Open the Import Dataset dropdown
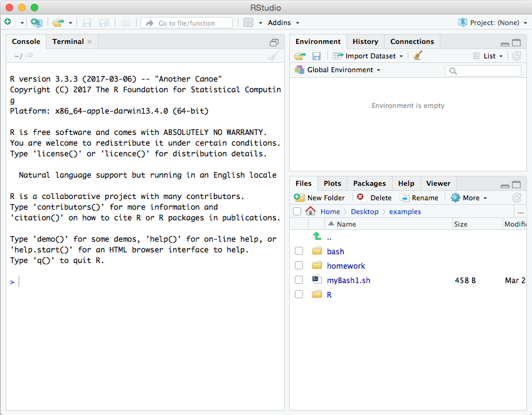Image resolution: width=532 pixels, height=415 pixels. coord(369,56)
